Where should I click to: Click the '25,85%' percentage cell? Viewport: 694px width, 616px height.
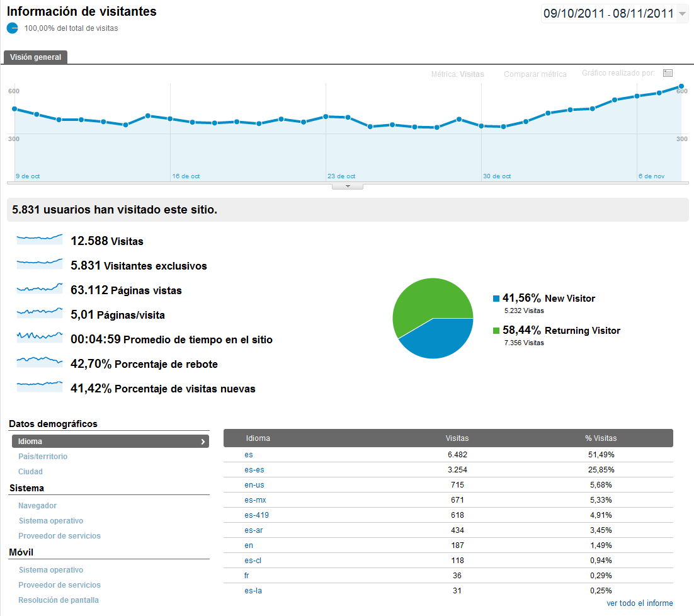pos(601,469)
